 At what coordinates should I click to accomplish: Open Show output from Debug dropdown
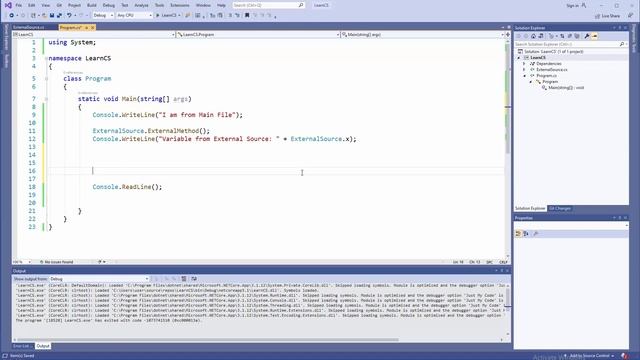point(99,279)
